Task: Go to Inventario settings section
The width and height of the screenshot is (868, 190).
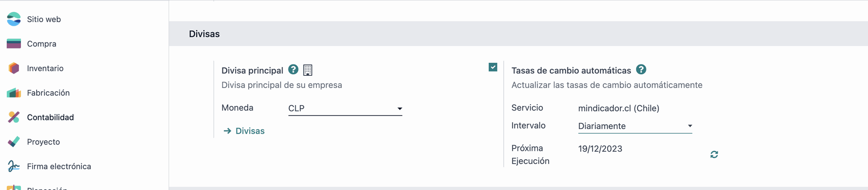Action: coord(45,68)
